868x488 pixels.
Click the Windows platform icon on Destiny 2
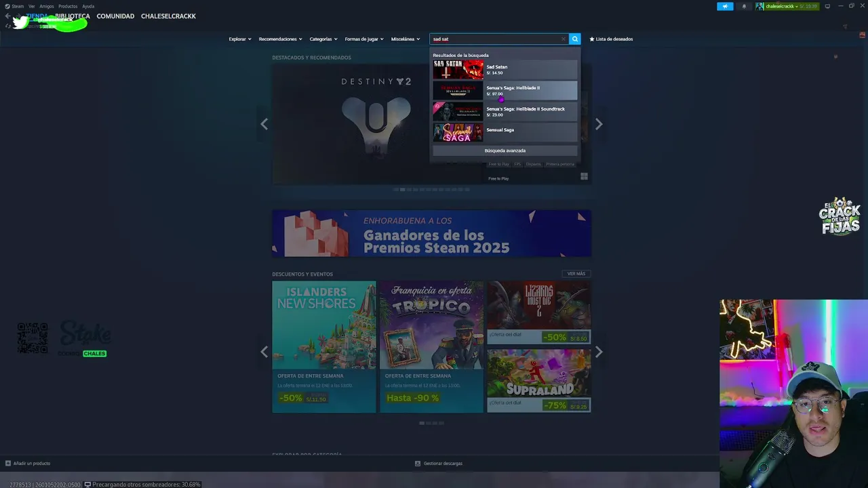pyautogui.click(x=584, y=176)
